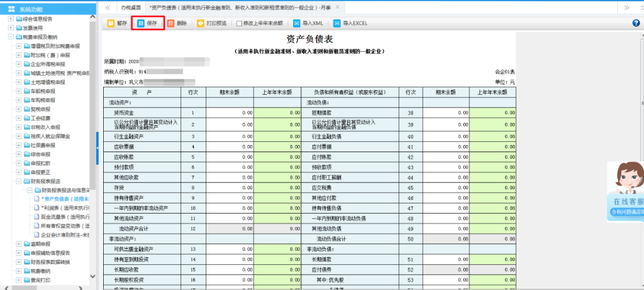Viewport: 644px width, 290px height.
Task: Click 其他应收款 上年年末余额 cell
Action: 277,177
